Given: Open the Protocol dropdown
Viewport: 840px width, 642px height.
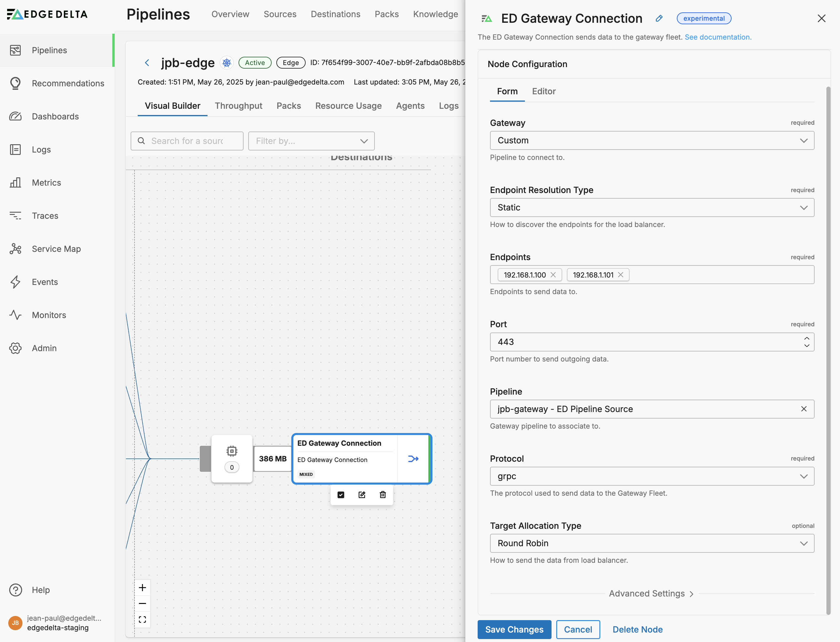Looking at the screenshot, I should coord(652,476).
